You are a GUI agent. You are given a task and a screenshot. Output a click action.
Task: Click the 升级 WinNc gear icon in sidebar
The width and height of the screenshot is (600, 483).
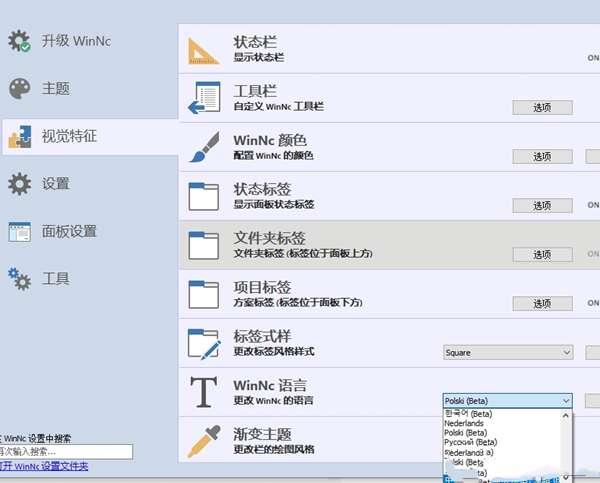(x=20, y=42)
